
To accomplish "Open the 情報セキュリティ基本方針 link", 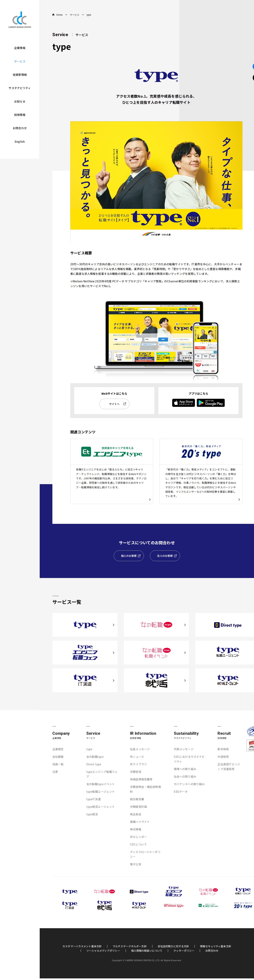I will tap(216, 946).
